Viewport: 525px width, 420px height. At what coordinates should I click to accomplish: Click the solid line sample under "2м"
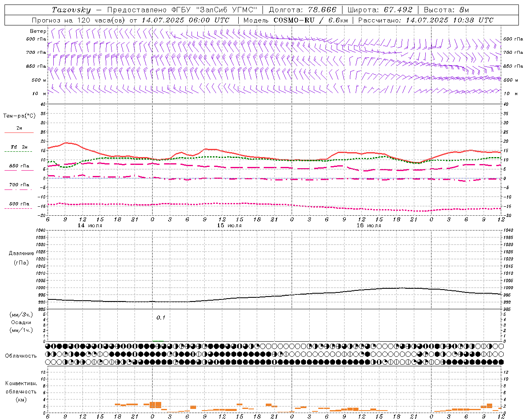[19, 133]
